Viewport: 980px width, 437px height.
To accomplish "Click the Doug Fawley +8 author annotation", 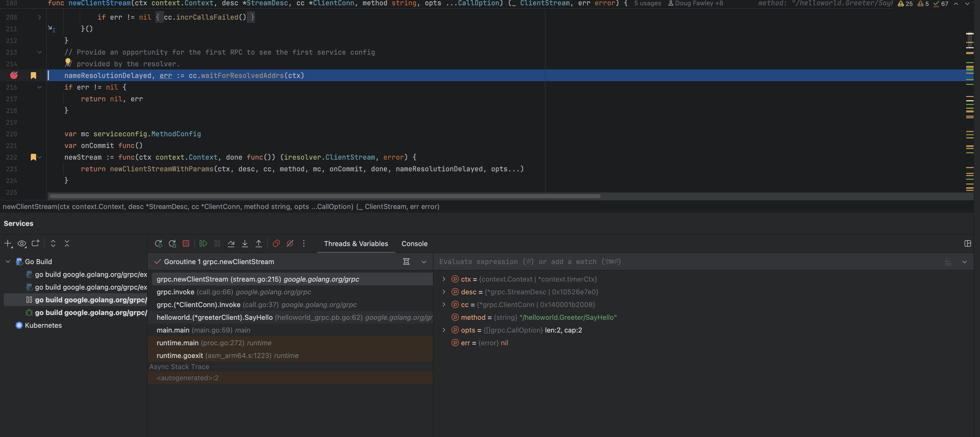I will (698, 3).
